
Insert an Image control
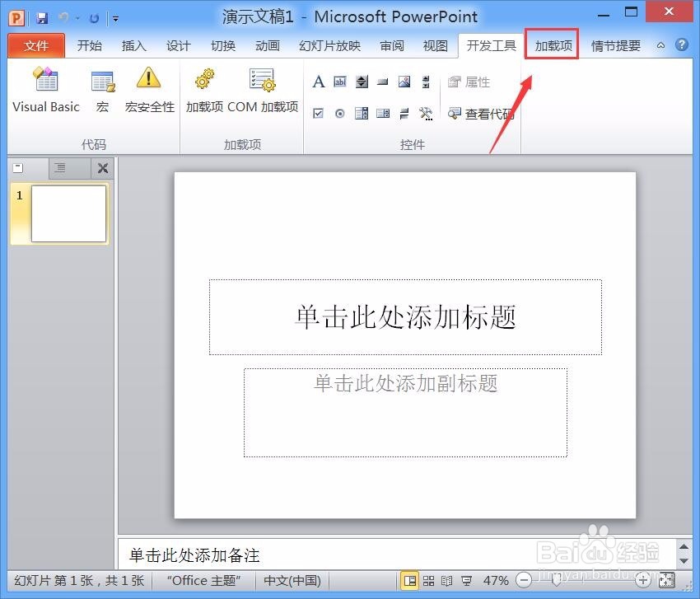pos(404,82)
